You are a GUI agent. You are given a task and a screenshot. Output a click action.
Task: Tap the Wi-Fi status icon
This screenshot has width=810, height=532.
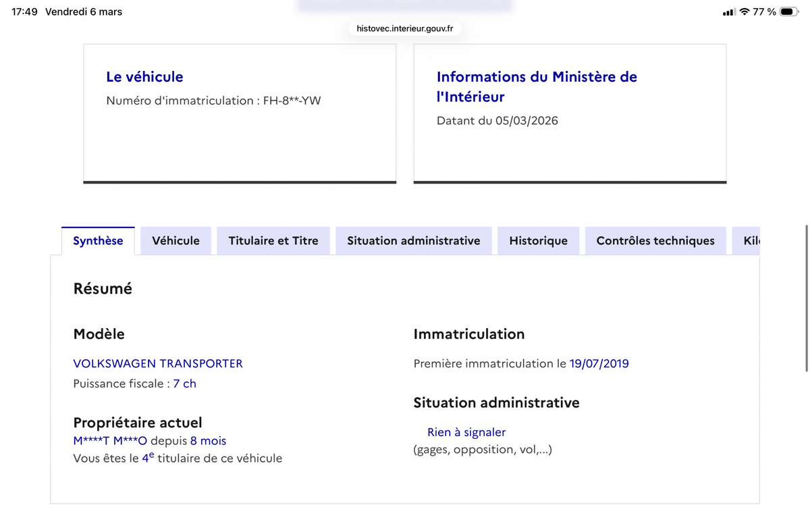point(745,11)
